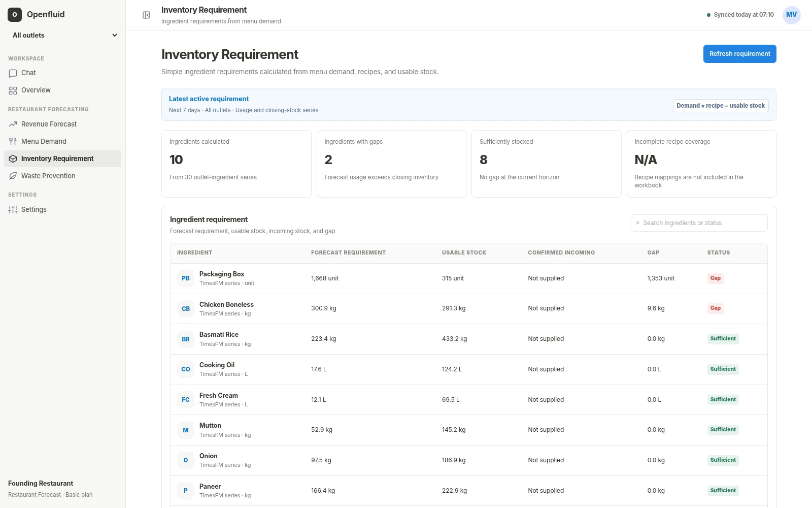Viewport: 812px width, 508px height.
Task: Click the Settings sliders icon
Action: point(13,210)
